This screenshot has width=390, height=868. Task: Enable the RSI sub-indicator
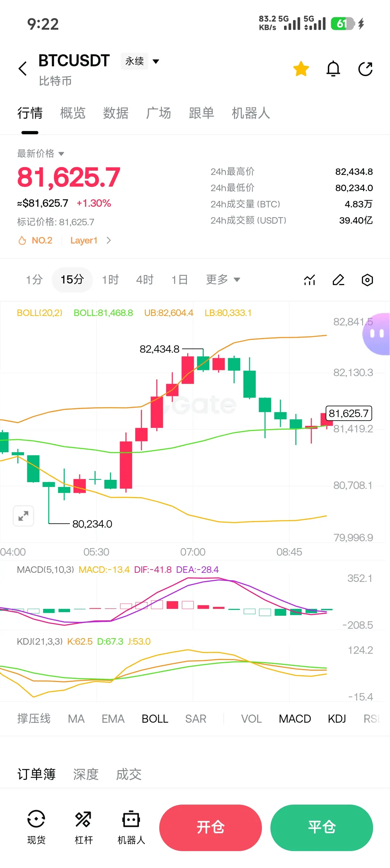pos(372,719)
